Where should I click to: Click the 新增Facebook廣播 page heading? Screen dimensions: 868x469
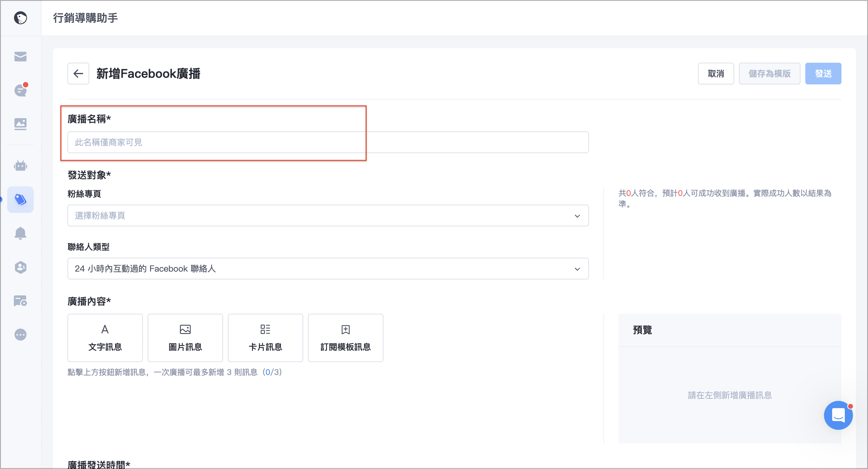click(149, 74)
